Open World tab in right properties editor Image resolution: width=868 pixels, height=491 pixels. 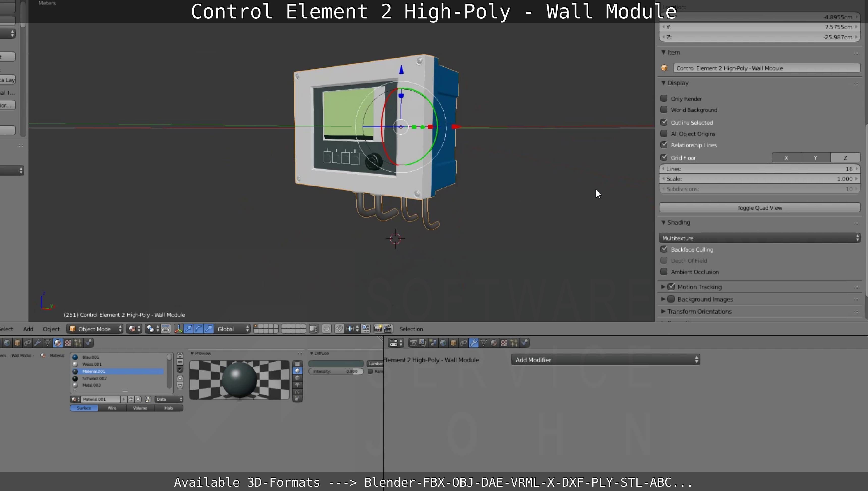(443, 343)
